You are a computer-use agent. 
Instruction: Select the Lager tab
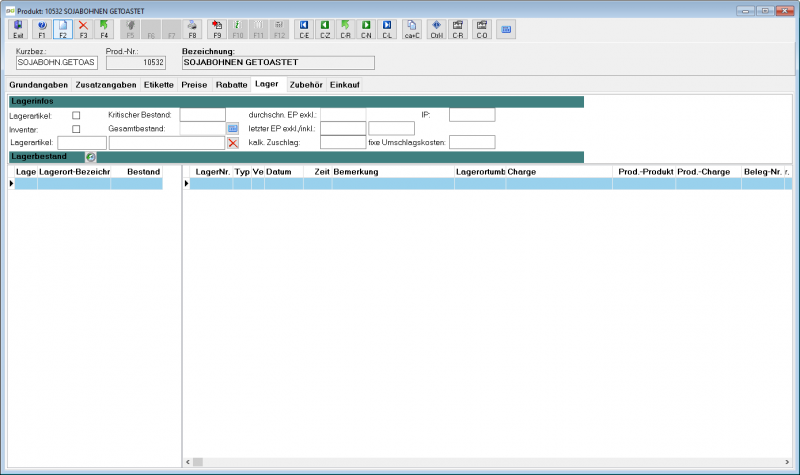[267, 84]
